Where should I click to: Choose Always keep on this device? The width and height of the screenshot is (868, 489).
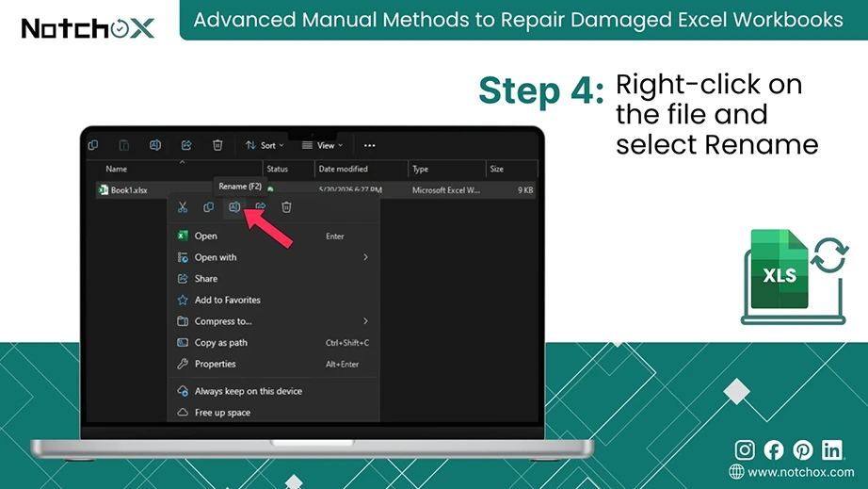273,391
